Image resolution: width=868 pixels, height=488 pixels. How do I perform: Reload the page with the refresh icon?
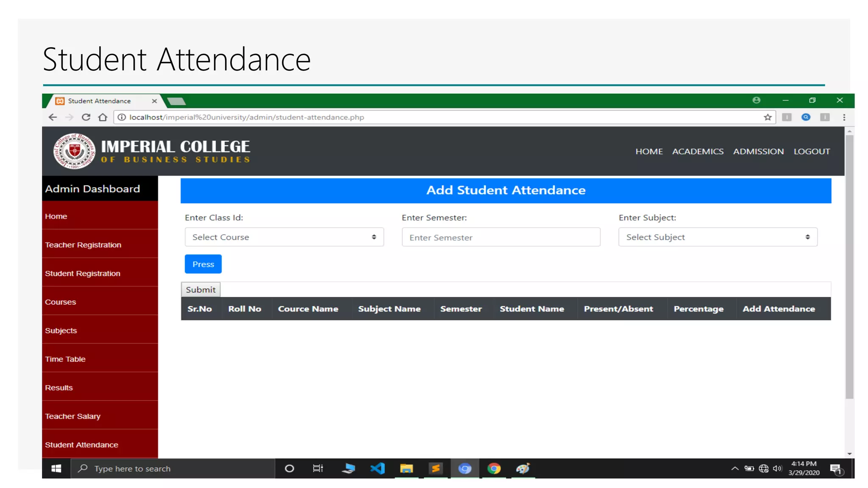86,117
